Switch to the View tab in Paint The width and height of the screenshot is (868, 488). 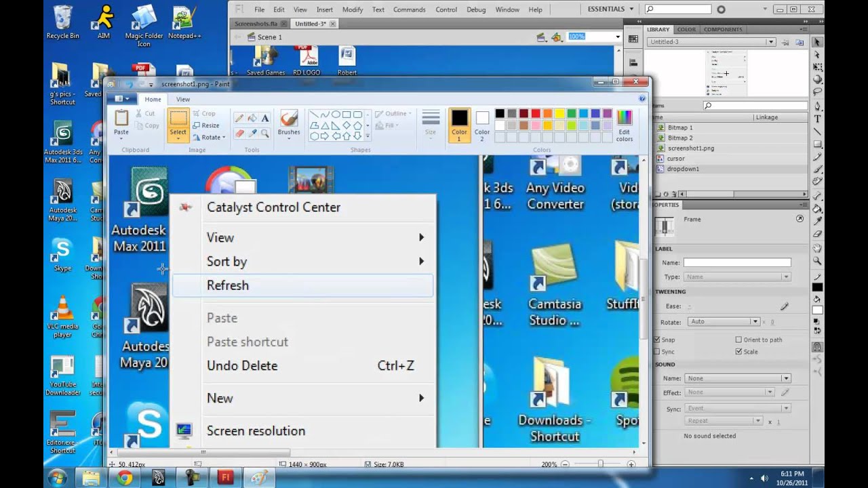(183, 99)
